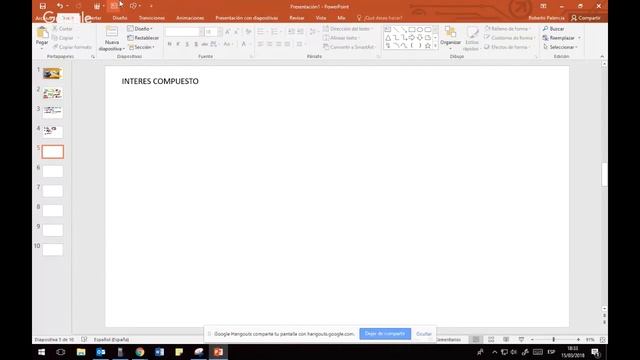Click the Copiar command

pos(63,38)
